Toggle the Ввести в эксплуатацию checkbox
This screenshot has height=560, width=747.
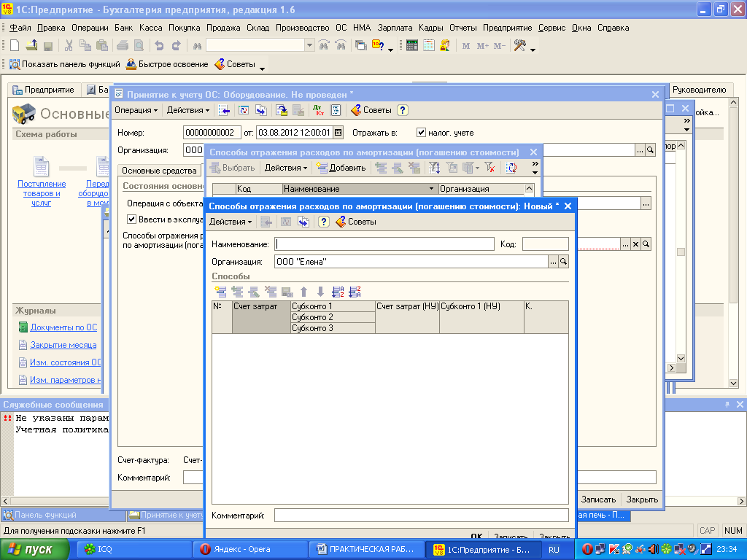pos(131,219)
